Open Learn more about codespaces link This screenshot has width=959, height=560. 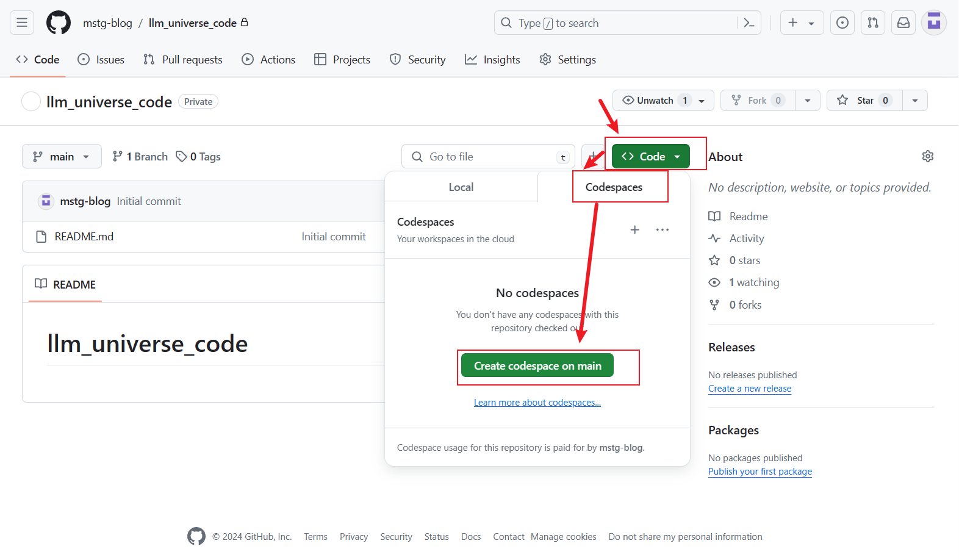[x=537, y=403]
